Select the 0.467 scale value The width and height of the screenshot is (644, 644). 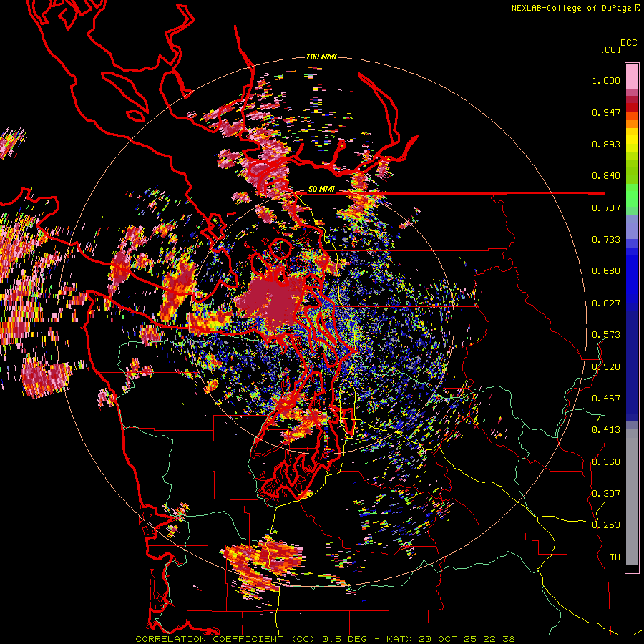pos(606,399)
